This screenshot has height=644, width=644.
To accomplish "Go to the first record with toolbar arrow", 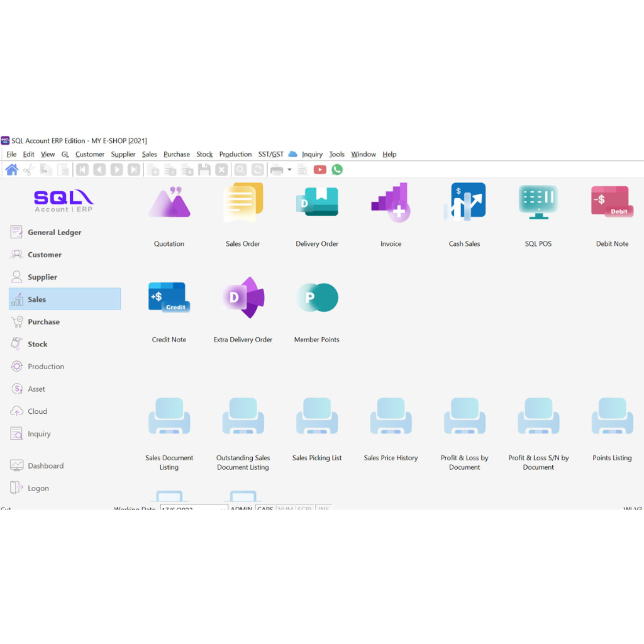I will click(x=82, y=170).
